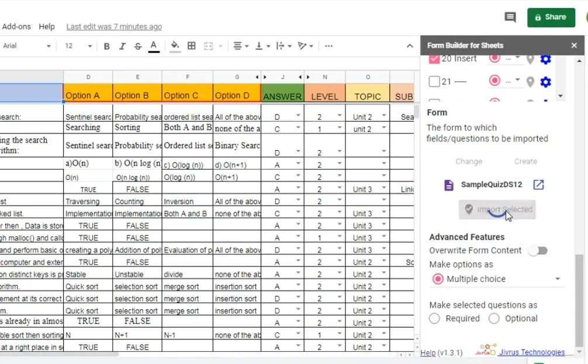588x364 pixels.
Task: Apply italic formatting
Action: pyautogui.click(x=122, y=46)
